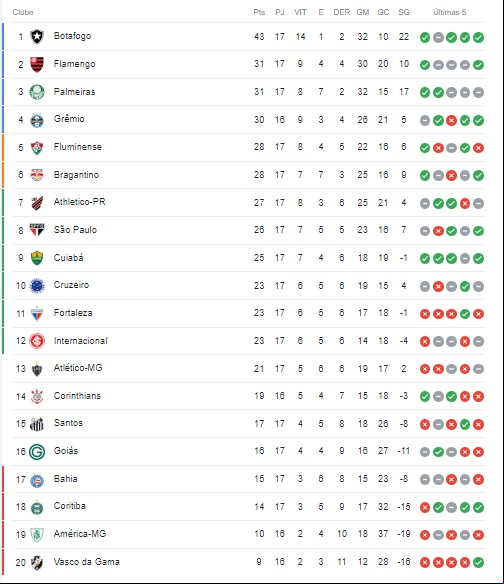The image size is (504, 584).
Task: Select the Vasco da Gama crest
Action: (37, 562)
